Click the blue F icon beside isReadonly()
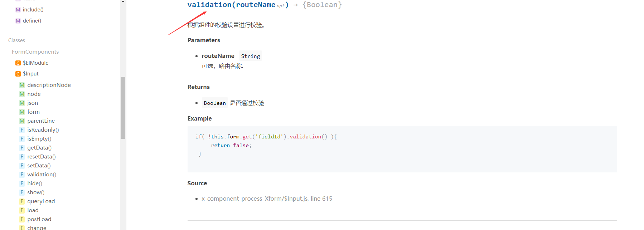Screen dimensions: 644x230 pyautogui.click(x=22, y=130)
